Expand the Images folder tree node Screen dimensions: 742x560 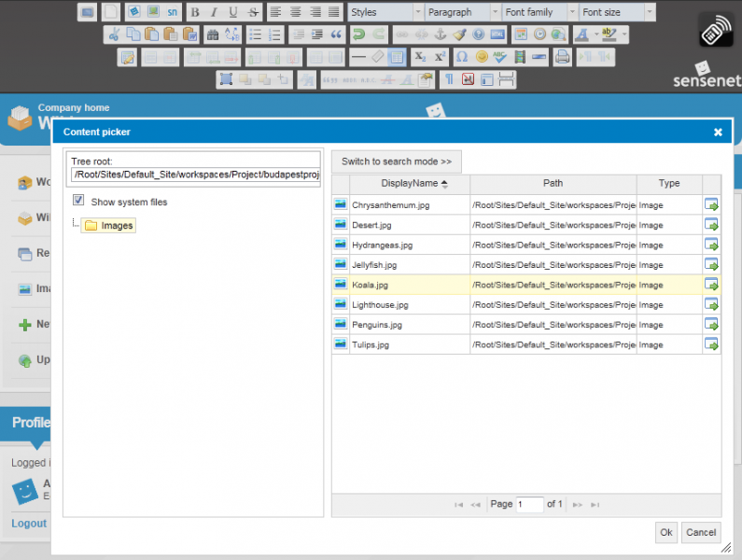point(76,223)
